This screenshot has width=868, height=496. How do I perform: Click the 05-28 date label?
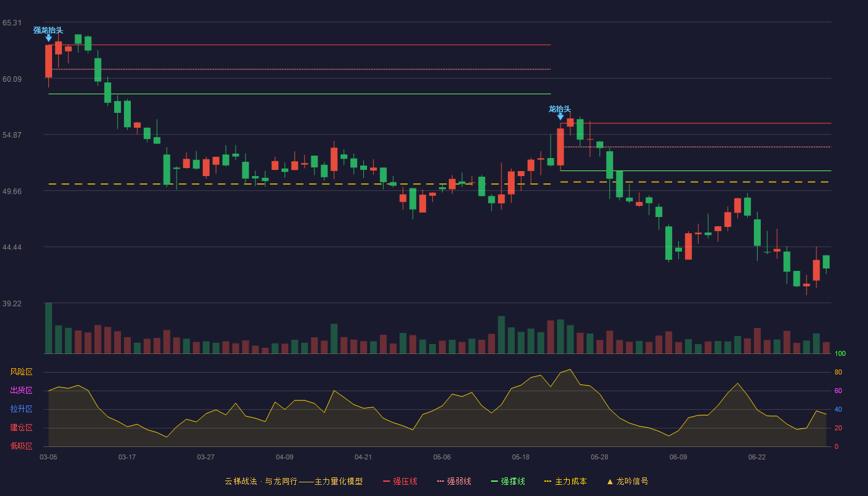click(600, 457)
